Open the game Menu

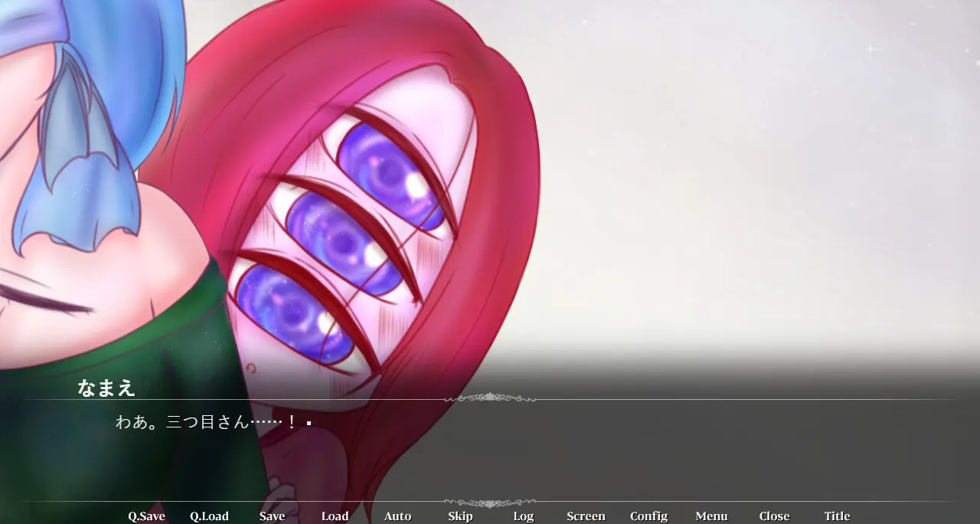pyautogui.click(x=711, y=516)
